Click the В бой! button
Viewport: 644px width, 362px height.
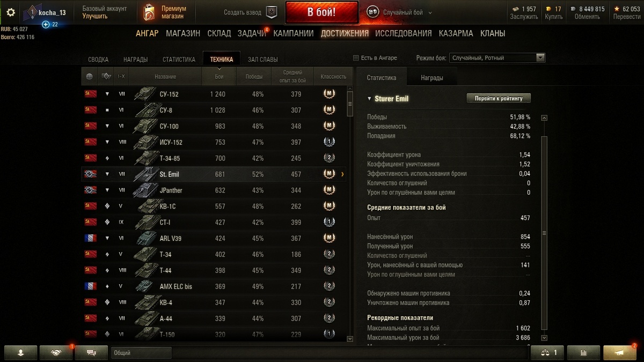tap(322, 12)
